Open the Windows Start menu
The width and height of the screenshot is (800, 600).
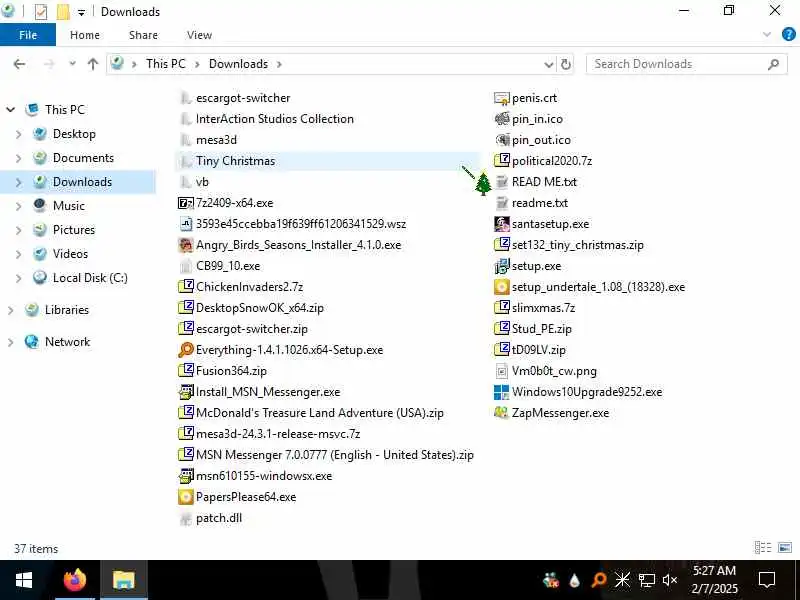(x=23, y=580)
